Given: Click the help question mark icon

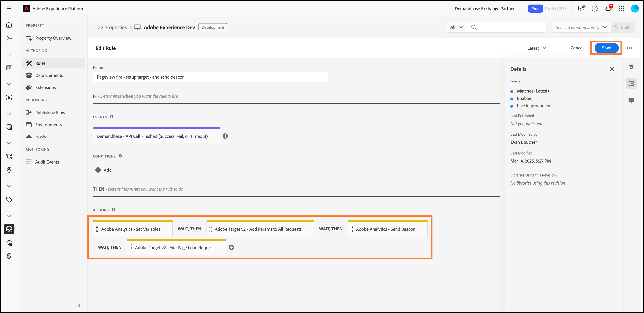Looking at the screenshot, I should pos(594,9).
